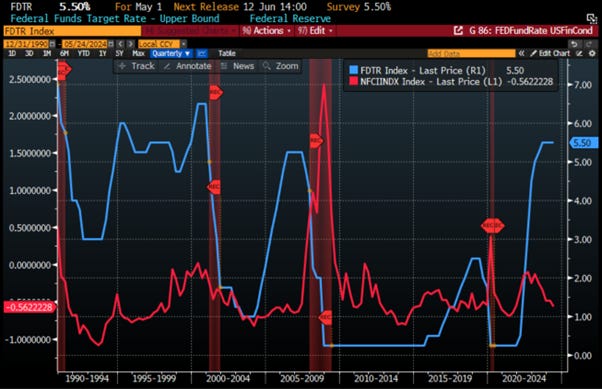Click Survey 5.50% text

[x=359, y=7]
